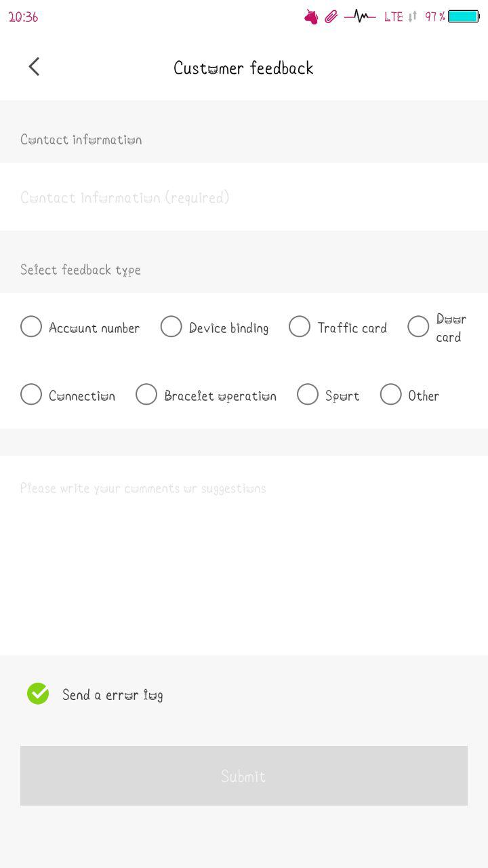This screenshot has width=488, height=868.
Task: Tap the back arrow icon
Action: click(x=34, y=66)
